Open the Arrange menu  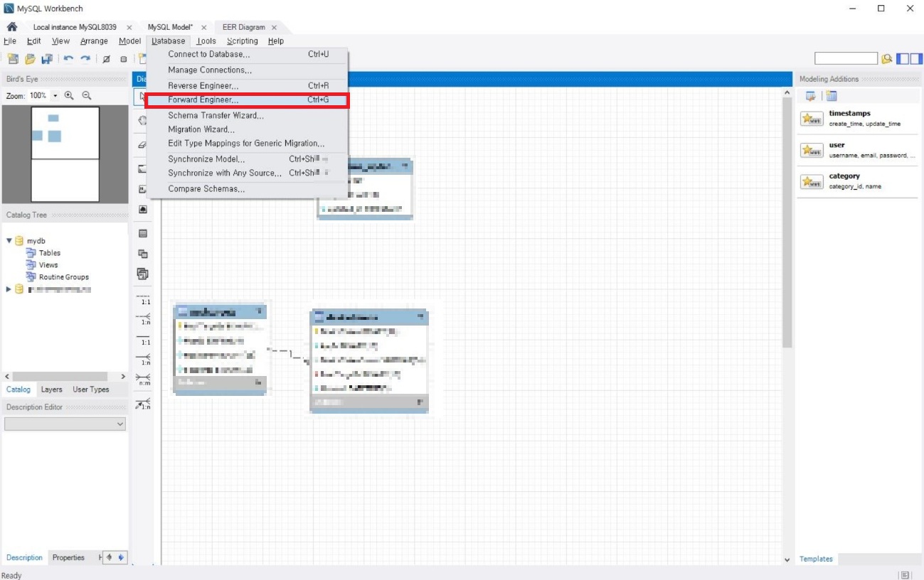94,41
